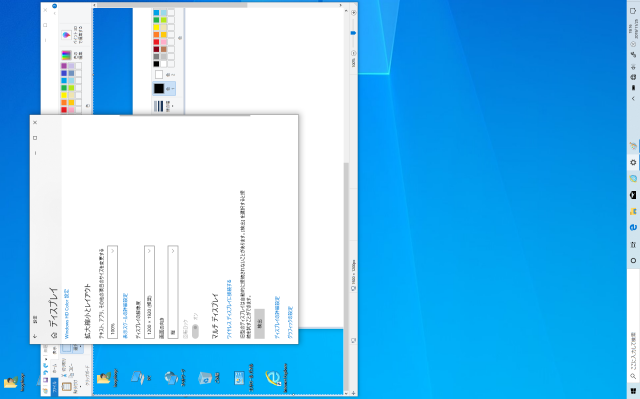Open the Edit with Paint 3D button
The width and height of the screenshot is (640, 399).
72,35
